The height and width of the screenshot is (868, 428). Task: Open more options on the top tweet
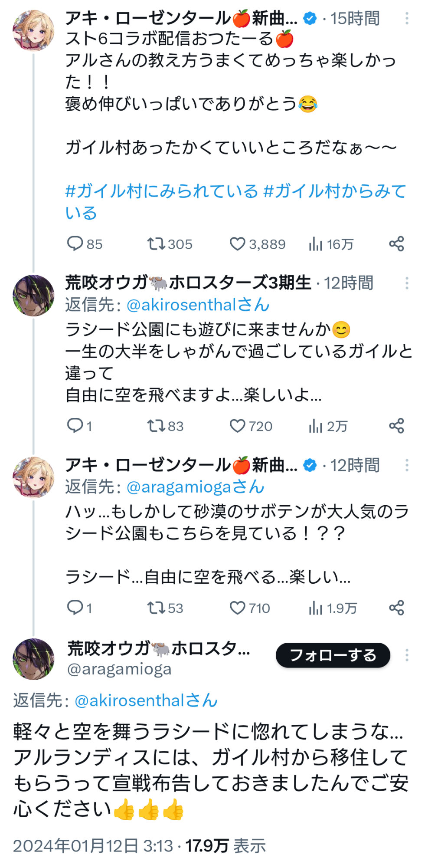407,18
